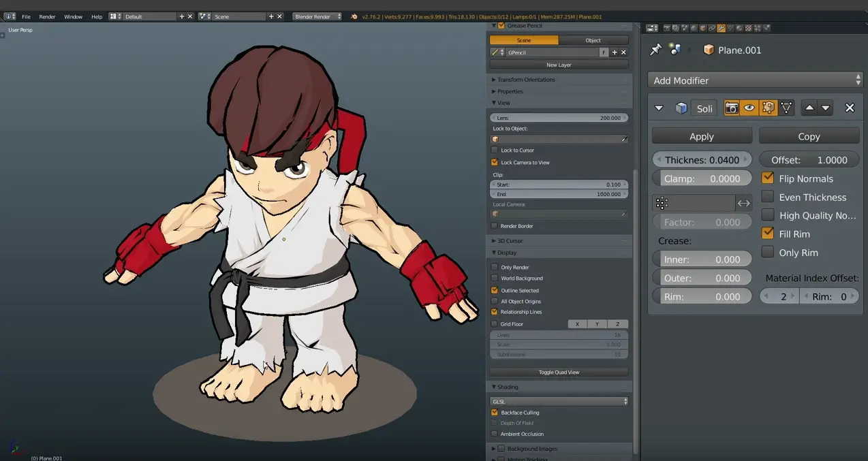The image size is (868, 461).
Task: Open the Help menu
Action: tap(97, 16)
